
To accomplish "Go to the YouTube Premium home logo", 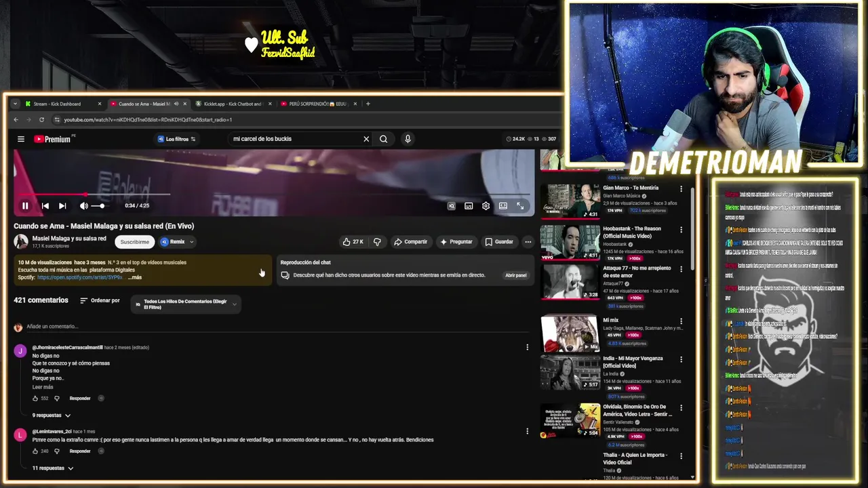I will click(52, 139).
